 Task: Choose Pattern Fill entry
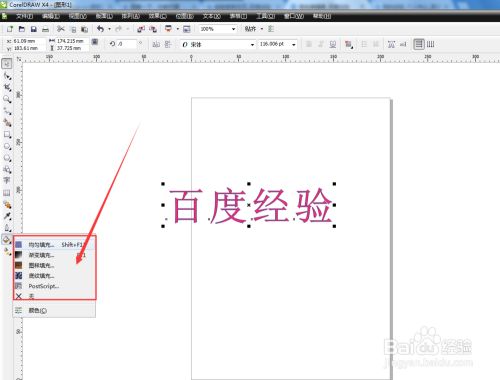click(54, 265)
